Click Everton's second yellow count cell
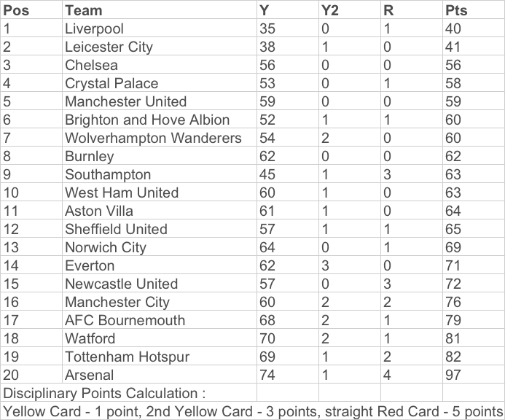 pyautogui.click(x=350, y=265)
